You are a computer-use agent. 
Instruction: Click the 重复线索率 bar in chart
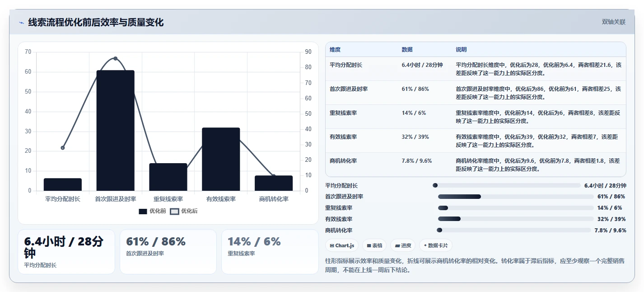click(x=168, y=177)
